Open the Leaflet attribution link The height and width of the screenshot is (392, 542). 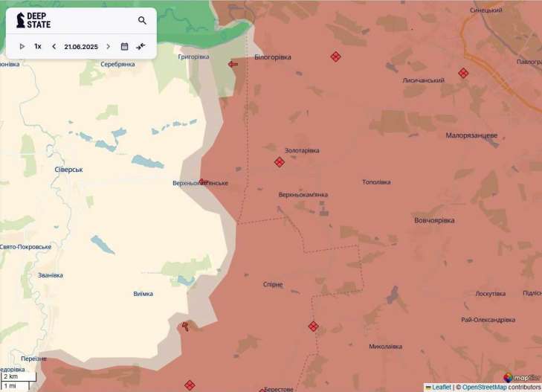point(441,387)
